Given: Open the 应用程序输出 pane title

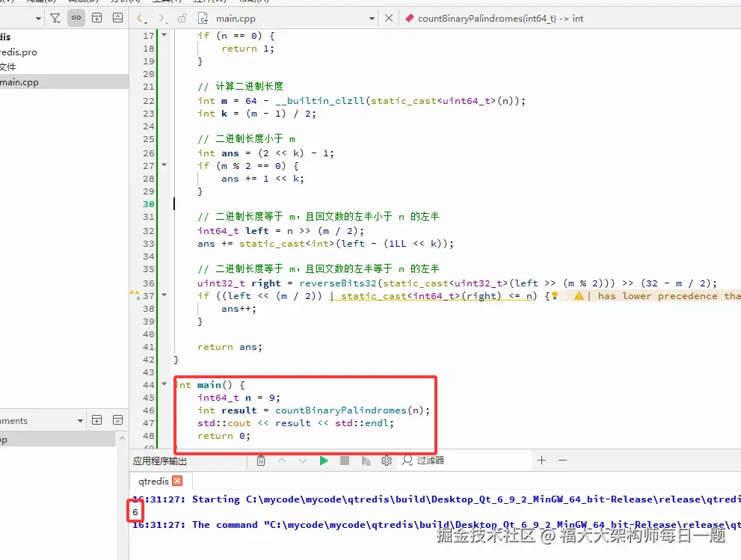Looking at the screenshot, I should 160,461.
